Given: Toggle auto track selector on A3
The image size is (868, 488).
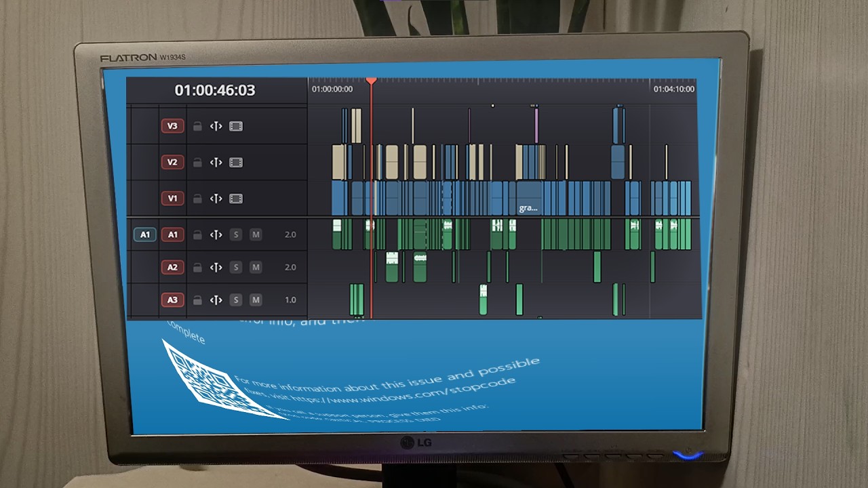Looking at the screenshot, I should [216, 300].
